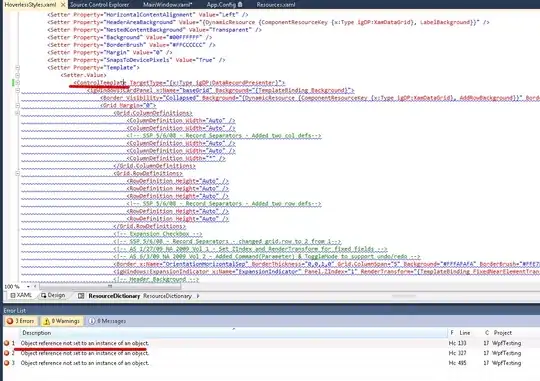
Task: Close the HoverlessStyles.xaml tab
Action: click(63, 5)
